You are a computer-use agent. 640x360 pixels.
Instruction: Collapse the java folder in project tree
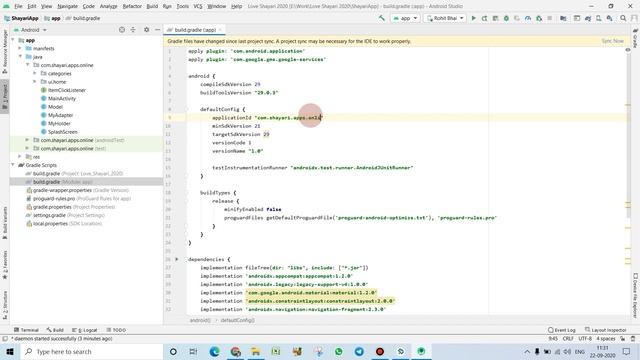click(20, 57)
